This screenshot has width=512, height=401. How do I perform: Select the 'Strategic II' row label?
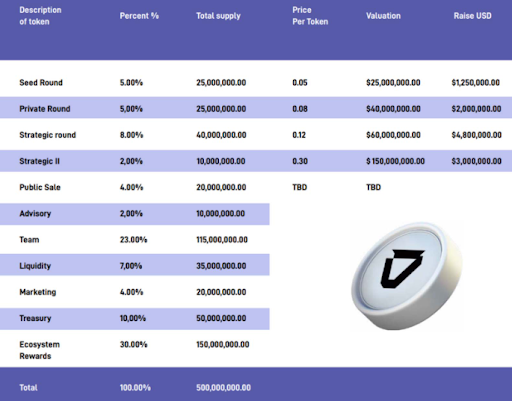click(x=39, y=161)
